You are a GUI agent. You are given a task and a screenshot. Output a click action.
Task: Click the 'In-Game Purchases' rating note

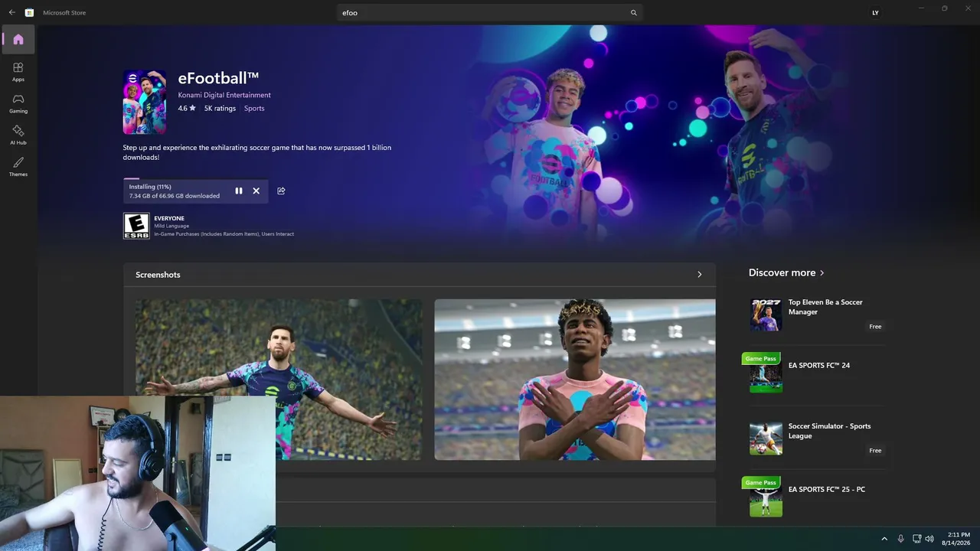[224, 234]
